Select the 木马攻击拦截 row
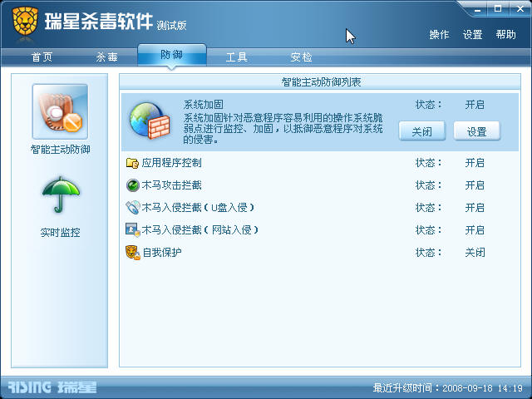 pos(320,185)
